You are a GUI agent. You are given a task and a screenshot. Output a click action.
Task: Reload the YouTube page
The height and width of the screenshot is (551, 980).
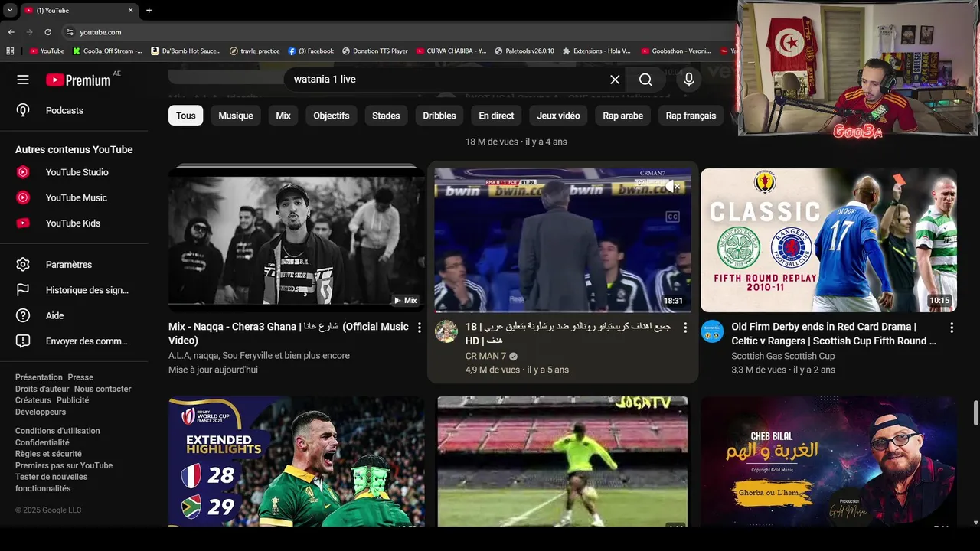(x=47, y=32)
